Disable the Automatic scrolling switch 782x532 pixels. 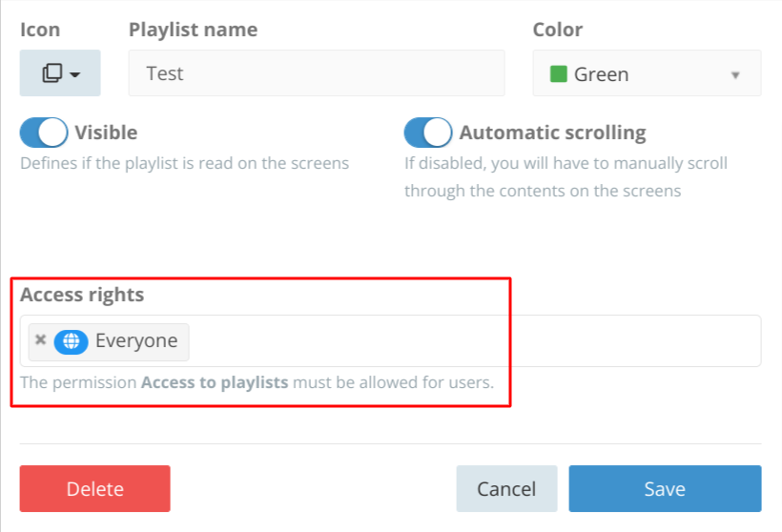(428, 133)
